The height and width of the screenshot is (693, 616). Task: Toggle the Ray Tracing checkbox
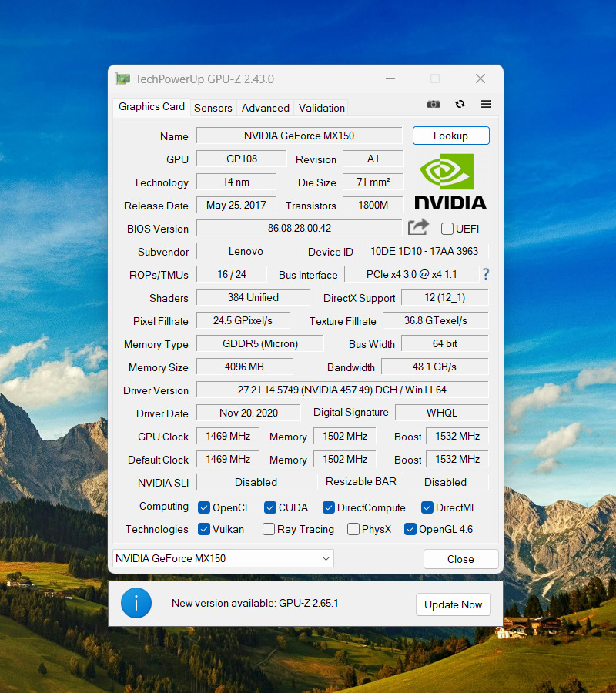pyautogui.click(x=268, y=529)
